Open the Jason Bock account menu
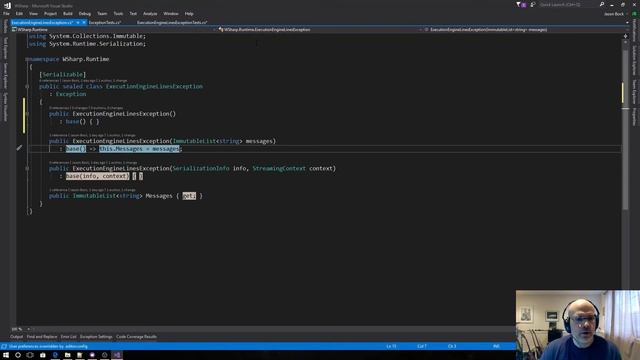 (613, 14)
